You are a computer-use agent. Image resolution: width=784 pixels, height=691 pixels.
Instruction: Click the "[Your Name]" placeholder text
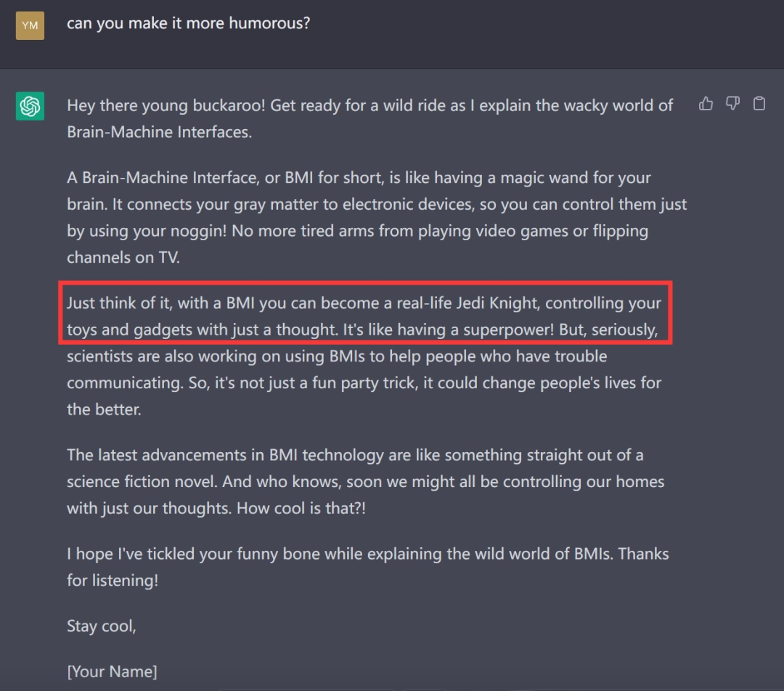click(112, 671)
